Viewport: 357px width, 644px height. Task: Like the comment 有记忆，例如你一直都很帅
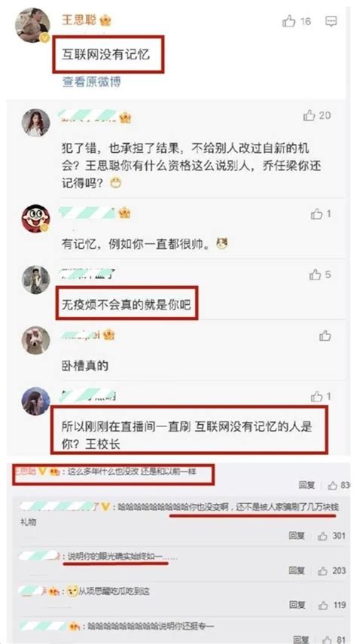[x=317, y=214]
